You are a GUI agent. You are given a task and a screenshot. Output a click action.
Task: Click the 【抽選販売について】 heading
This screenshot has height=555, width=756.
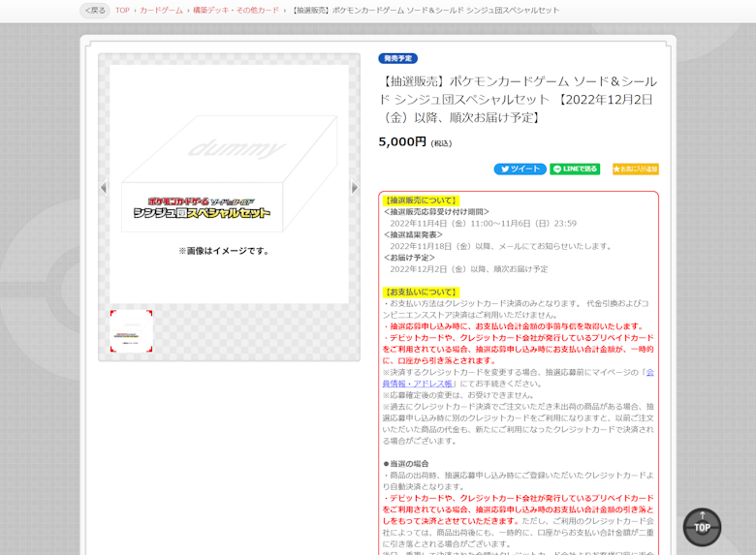click(x=421, y=200)
